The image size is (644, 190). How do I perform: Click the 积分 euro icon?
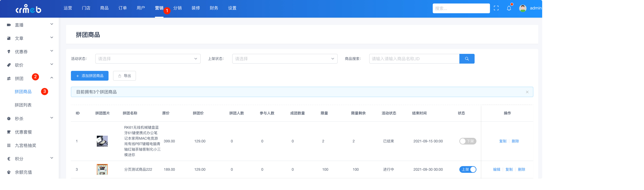(9, 159)
